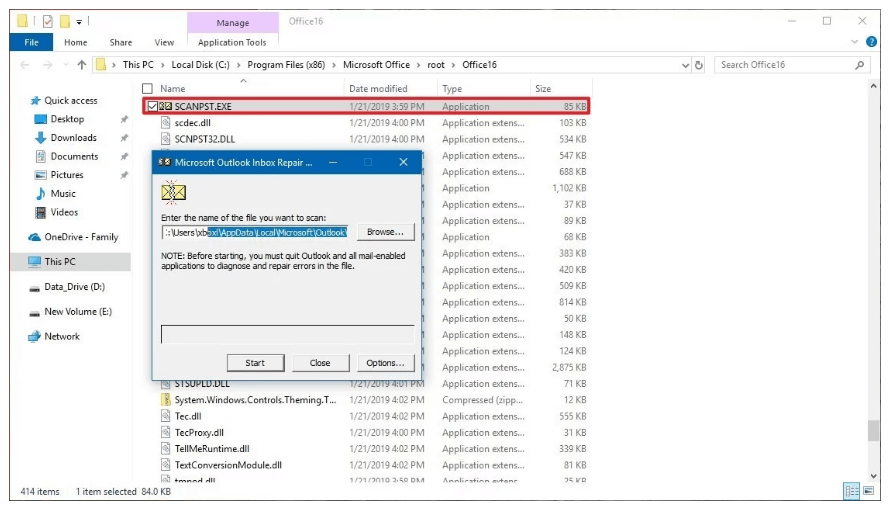Open Music in the navigation pane
This screenshot has height=511, width=888.
click(x=63, y=194)
